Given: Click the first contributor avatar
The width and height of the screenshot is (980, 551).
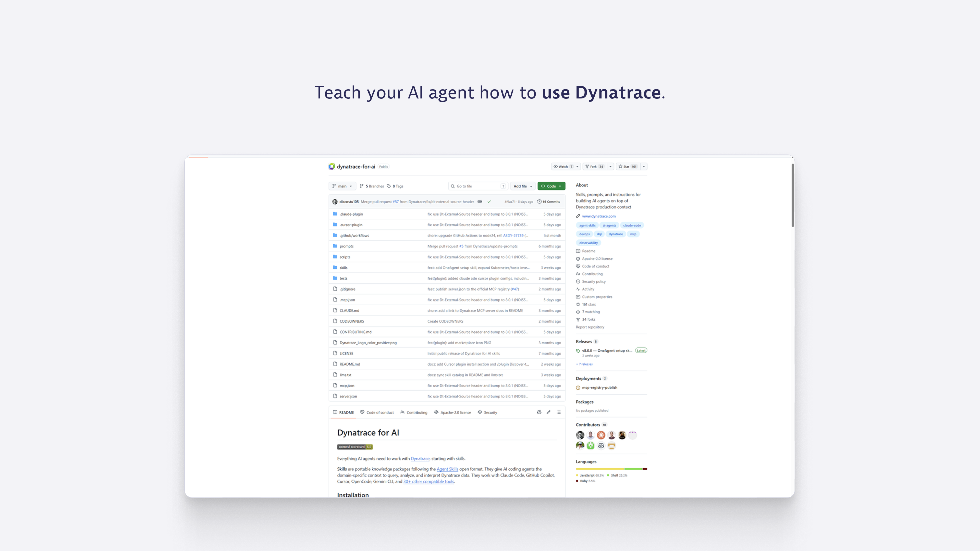Looking at the screenshot, I should click(x=580, y=435).
